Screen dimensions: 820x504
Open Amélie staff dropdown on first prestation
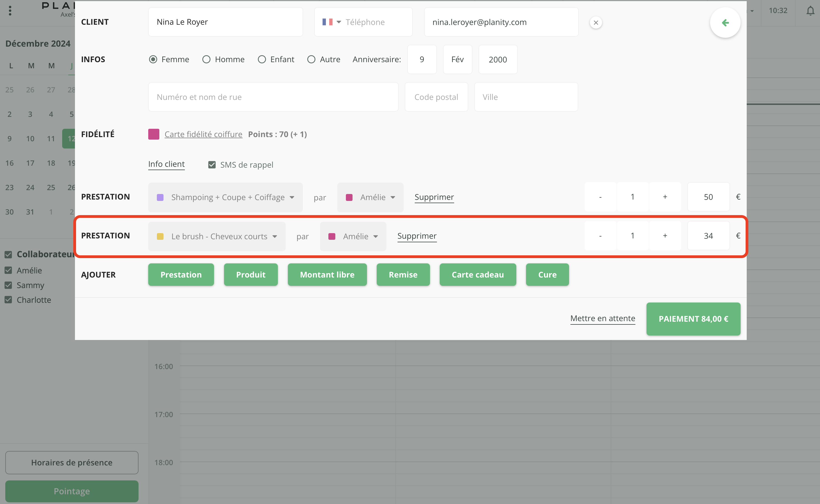[x=370, y=197]
